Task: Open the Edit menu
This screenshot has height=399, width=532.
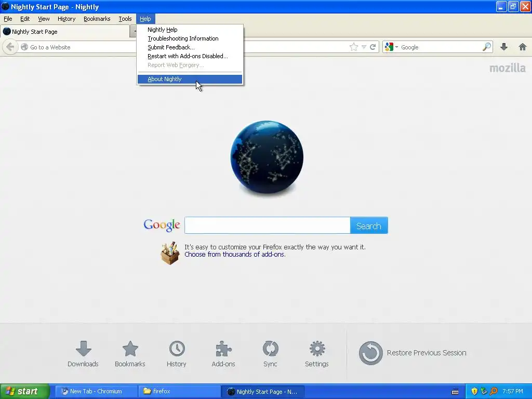Action: (x=25, y=19)
